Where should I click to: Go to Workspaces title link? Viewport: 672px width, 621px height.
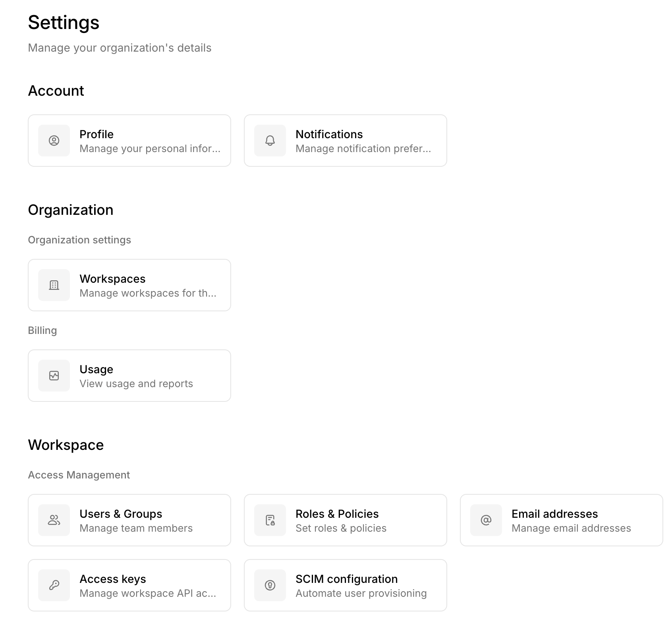pyautogui.click(x=112, y=279)
